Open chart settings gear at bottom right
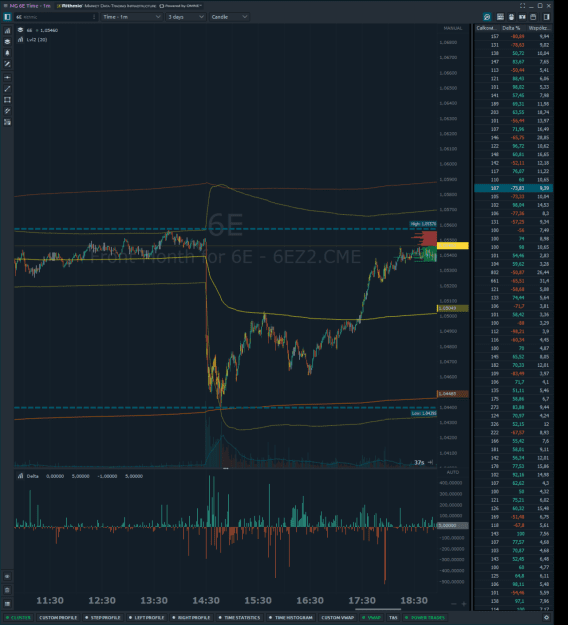 [x=546, y=617]
